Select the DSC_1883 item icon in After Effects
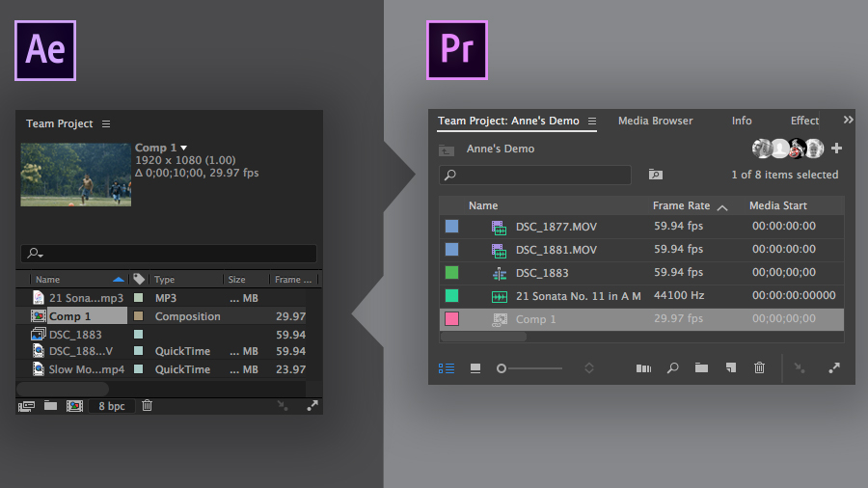Screen dimensions: 868x488 pos(39,334)
